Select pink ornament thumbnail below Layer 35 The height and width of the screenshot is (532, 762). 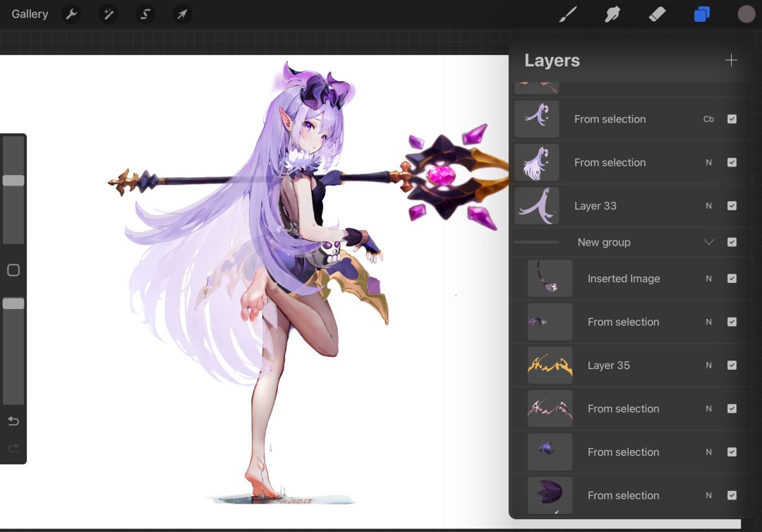coord(550,409)
